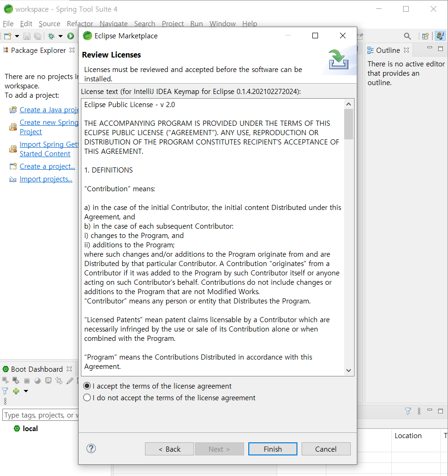
Task: Click the Boot Dashboard tags filter field
Action: pyautogui.click(x=40, y=415)
